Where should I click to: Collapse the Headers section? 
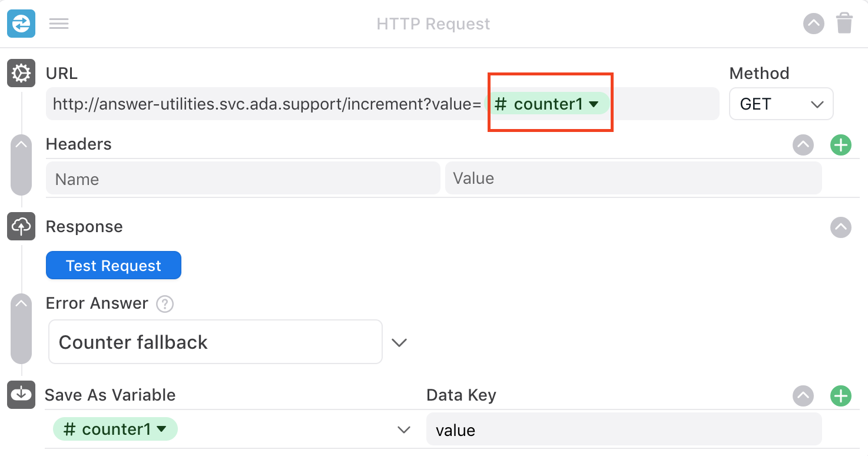(x=803, y=144)
